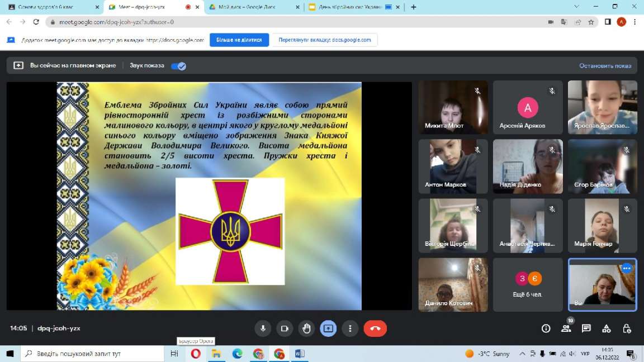644x362 pixels.
Task: Select Микита Млот video tile
Action: coord(453,107)
